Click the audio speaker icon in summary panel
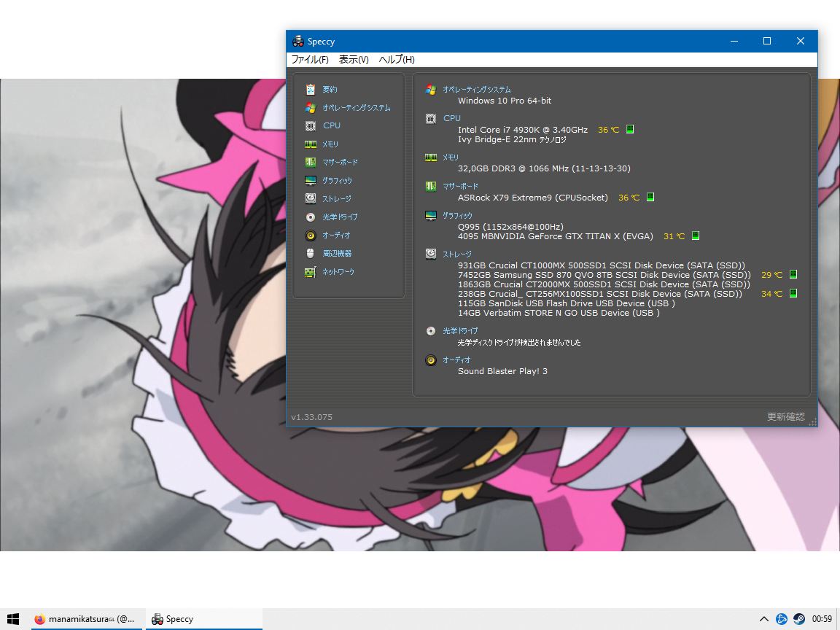This screenshot has width=840, height=630. coord(431,360)
